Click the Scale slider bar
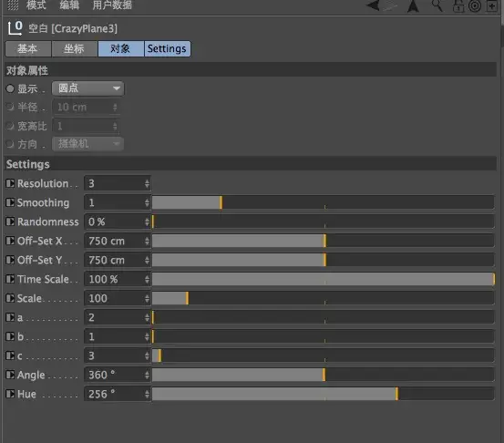The image size is (504, 443). coord(323,298)
